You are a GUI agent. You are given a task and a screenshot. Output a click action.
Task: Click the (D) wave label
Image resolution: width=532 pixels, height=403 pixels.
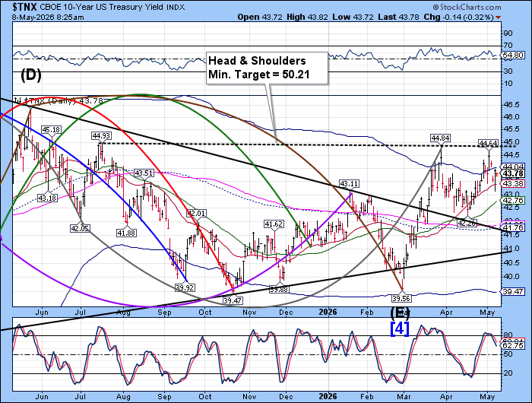point(31,75)
